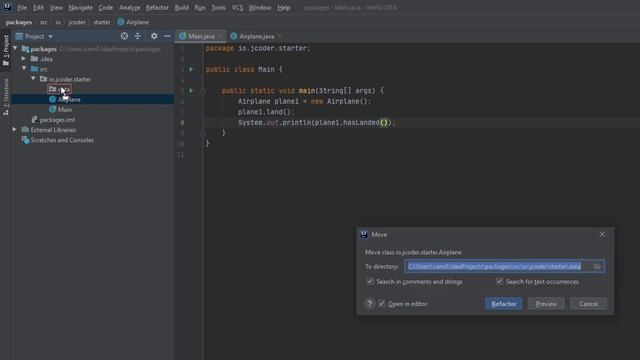The image size is (640, 360).
Task: Click the collapse all icon in Project panel
Action: coord(138,36)
